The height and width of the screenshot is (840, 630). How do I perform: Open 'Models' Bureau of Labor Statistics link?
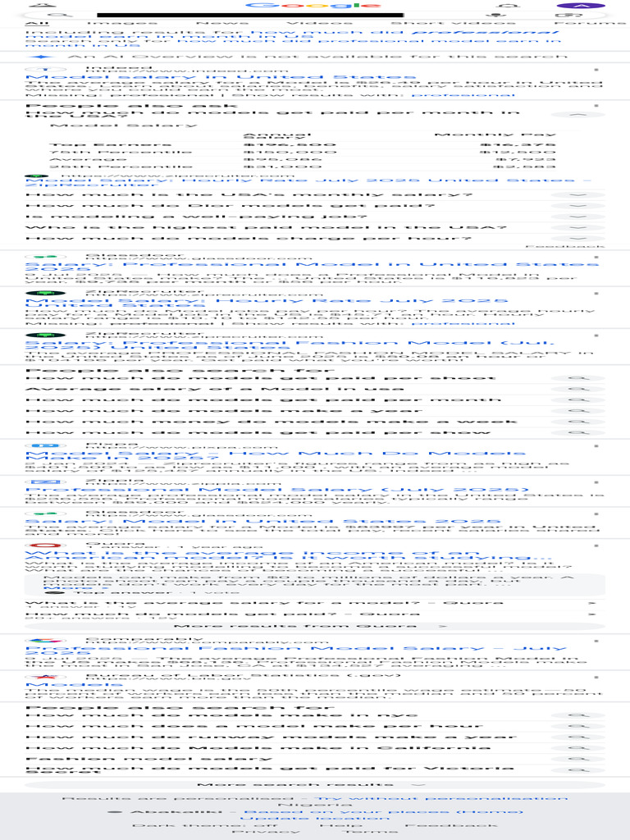[x=75, y=685]
